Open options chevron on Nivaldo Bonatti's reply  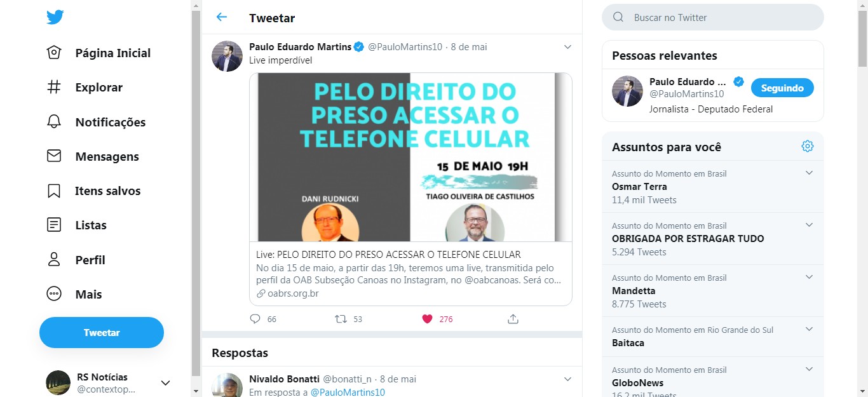click(x=568, y=379)
